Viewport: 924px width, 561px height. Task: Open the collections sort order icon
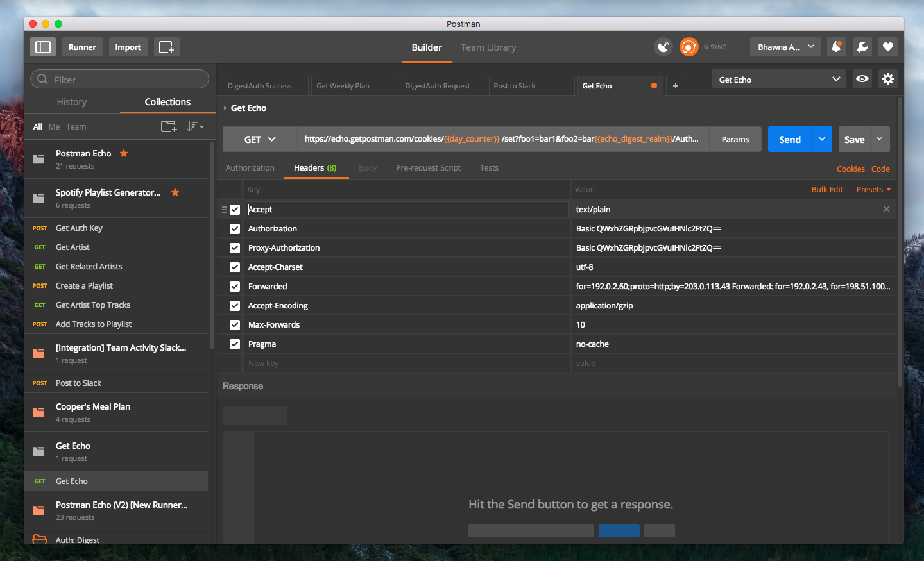click(195, 126)
